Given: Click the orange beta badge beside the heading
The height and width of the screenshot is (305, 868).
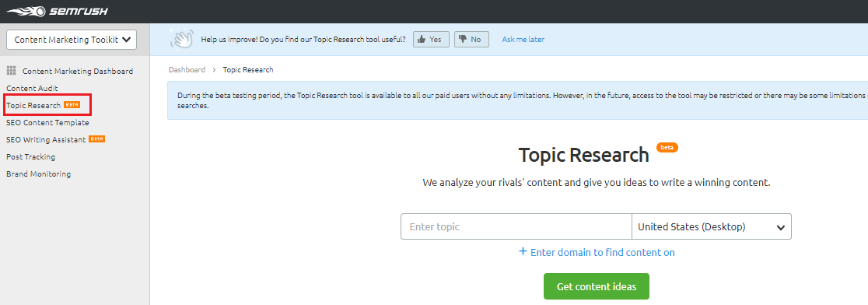Looking at the screenshot, I should [x=667, y=147].
